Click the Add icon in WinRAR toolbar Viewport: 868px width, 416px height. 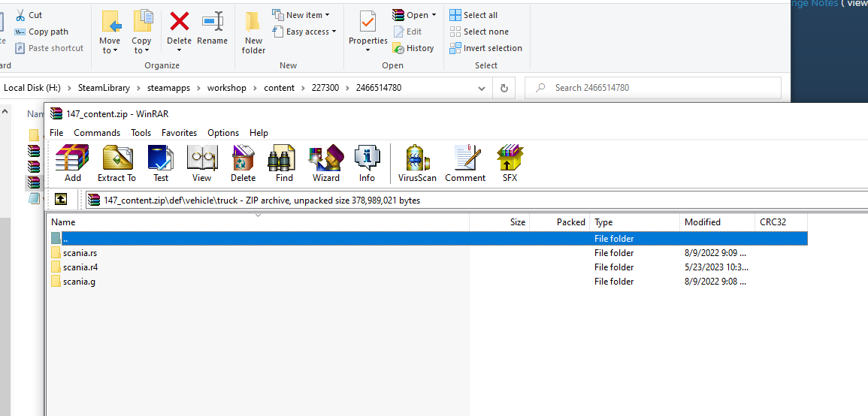[x=72, y=163]
